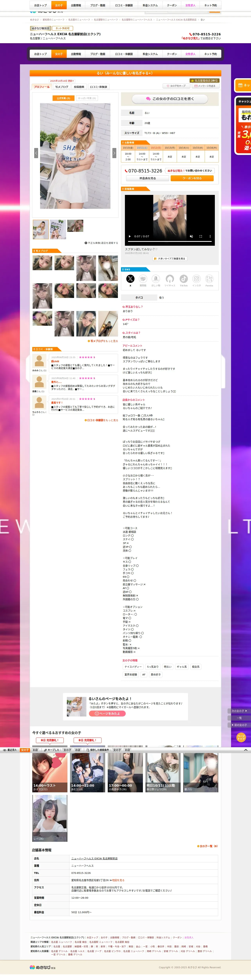This screenshot has width=251, height=980.
Task: Toggle 女の子をキープ heart button
Action: (176, 86)
